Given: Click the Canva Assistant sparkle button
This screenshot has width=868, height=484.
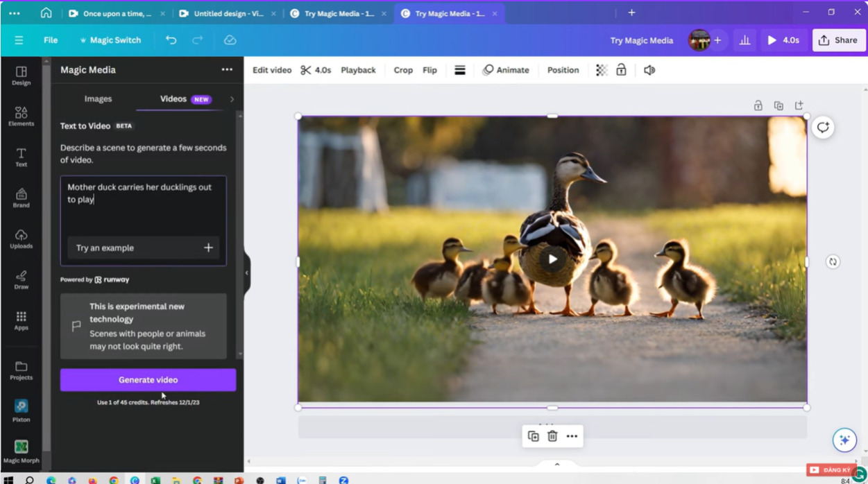Looking at the screenshot, I should 844,440.
